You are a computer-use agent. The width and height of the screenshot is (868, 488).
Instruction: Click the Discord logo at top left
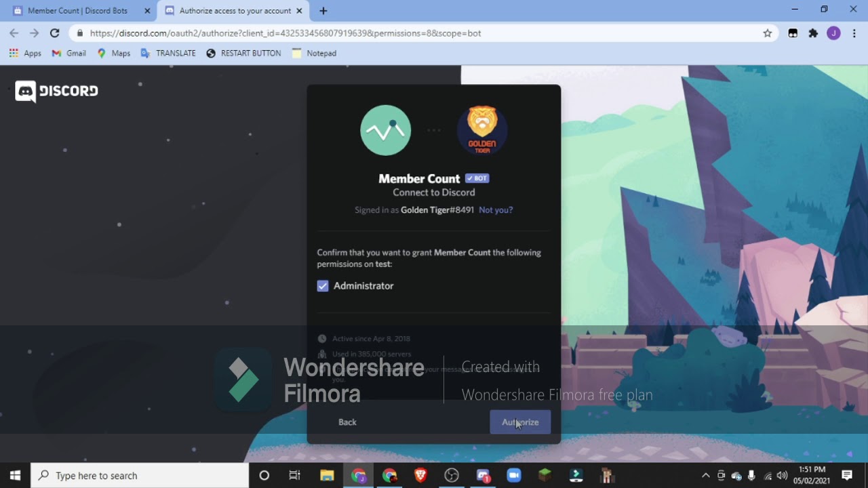(x=57, y=91)
